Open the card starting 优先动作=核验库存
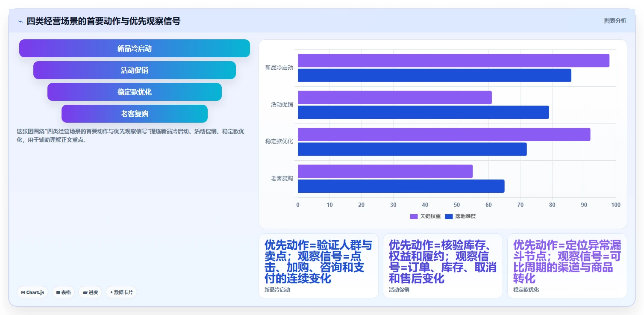Image resolution: width=644 pixels, height=315 pixels. point(443,266)
